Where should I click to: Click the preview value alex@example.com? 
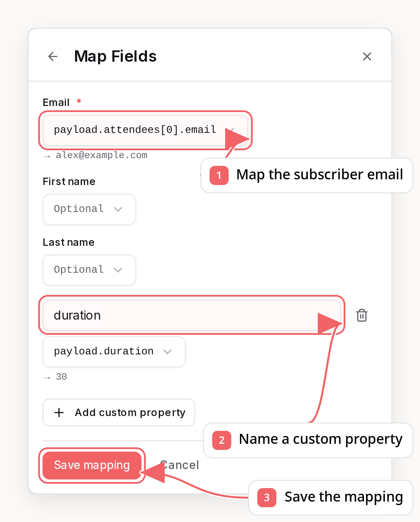[102, 155]
